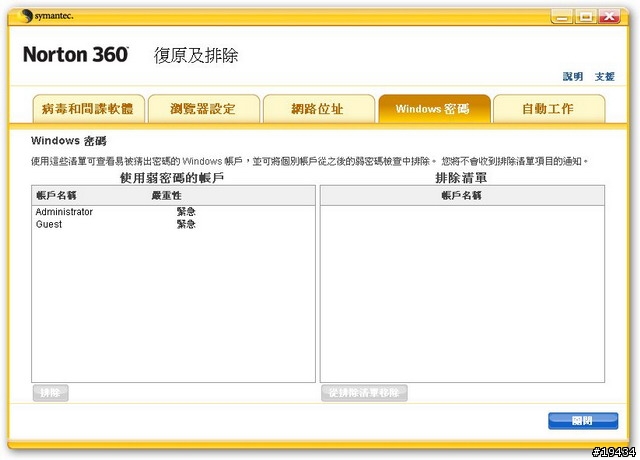Open the 支援 support link
Viewport: 640px width, 460px height.
pos(604,76)
